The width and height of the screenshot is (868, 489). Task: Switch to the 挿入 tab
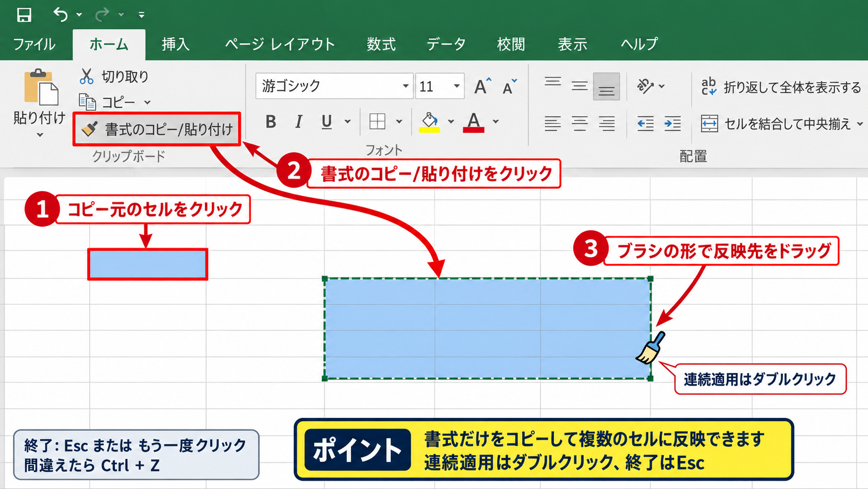pyautogui.click(x=175, y=44)
